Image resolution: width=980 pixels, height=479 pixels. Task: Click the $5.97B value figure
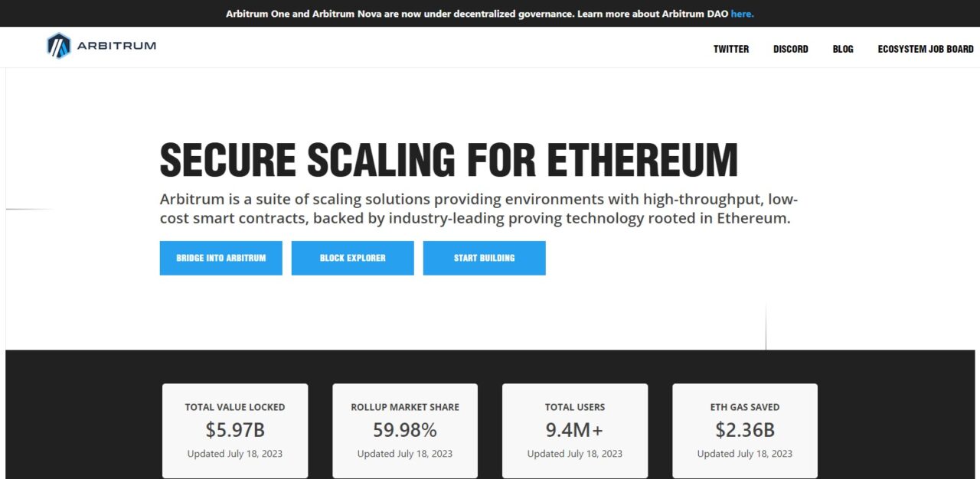(235, 430)
